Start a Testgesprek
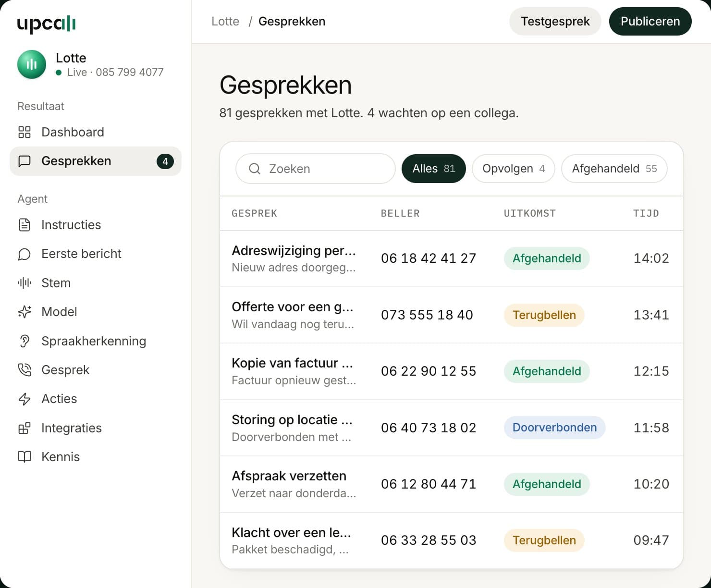Viewport: 711px width, 588px height. point(555,21)
